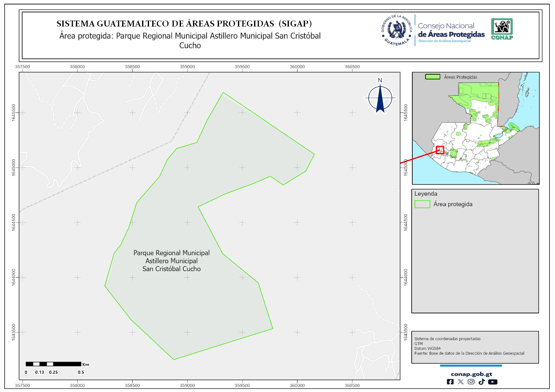Click the Facebook icon below conap.gob.gt
The height and width of the screenshot is (392, 555).
click(x=450, y=382)
